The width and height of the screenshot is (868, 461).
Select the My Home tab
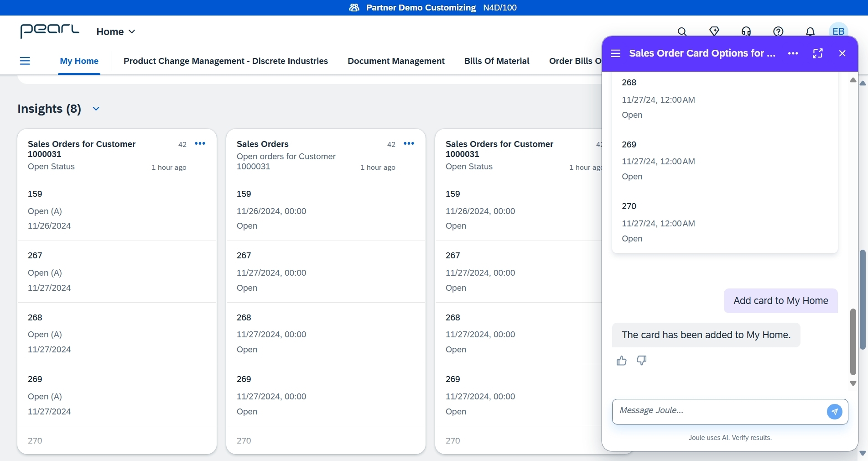[x=79, y=61]
